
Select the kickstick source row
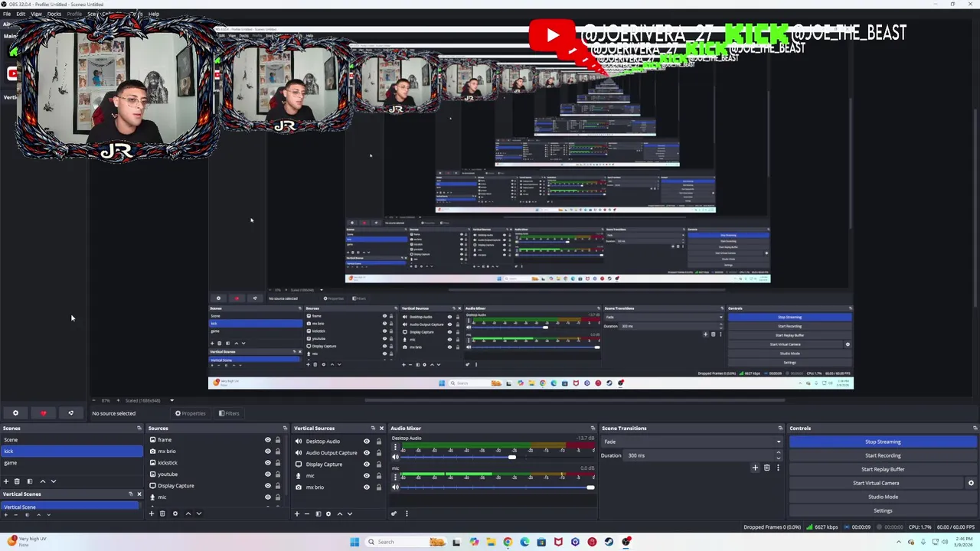click(x=217, y=463)
